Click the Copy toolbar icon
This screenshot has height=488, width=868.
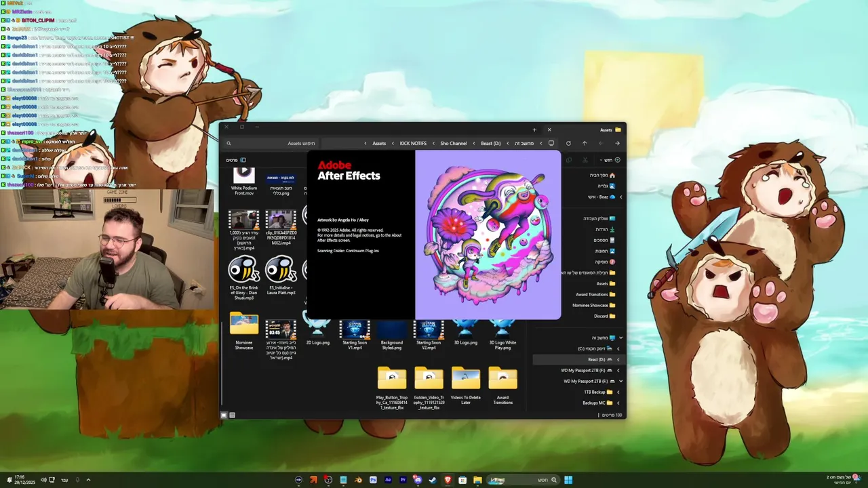pyautogui.click(x=568, y=160)
